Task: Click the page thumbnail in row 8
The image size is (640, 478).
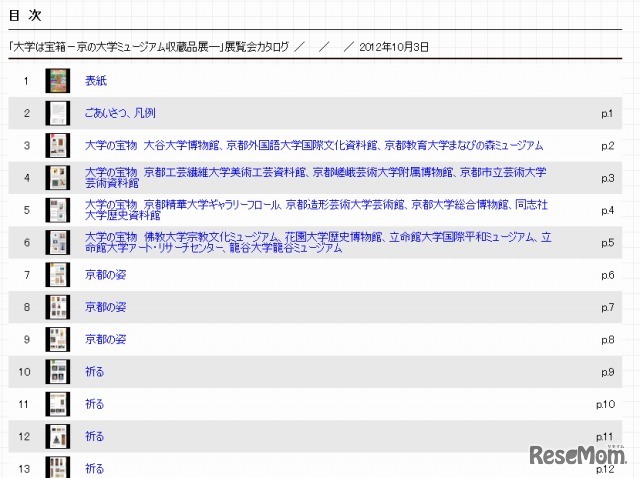Action: 58,307
